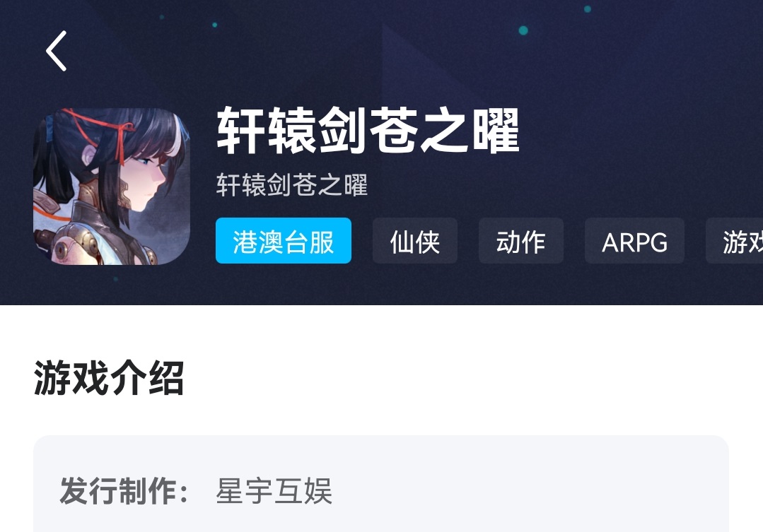Tap the teal dot in the header banner

[x=523, y=30]
